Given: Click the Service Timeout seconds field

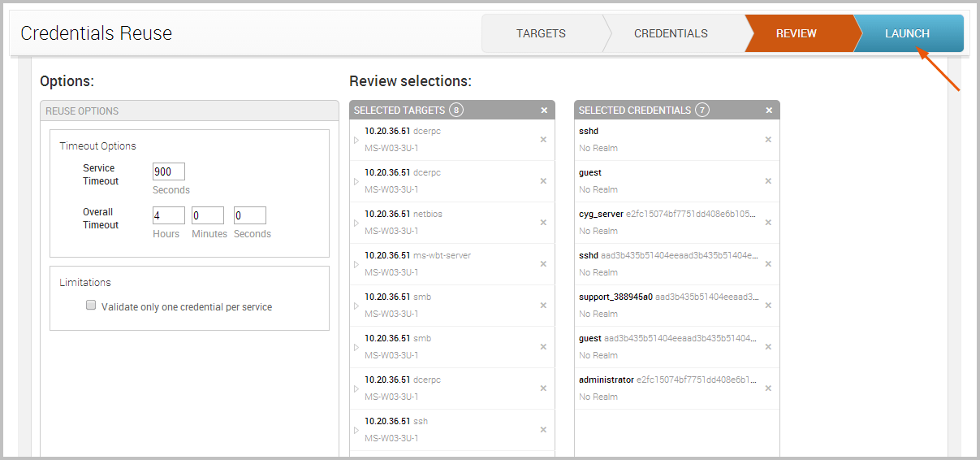Looking at the screenshot, I should 168,171.
